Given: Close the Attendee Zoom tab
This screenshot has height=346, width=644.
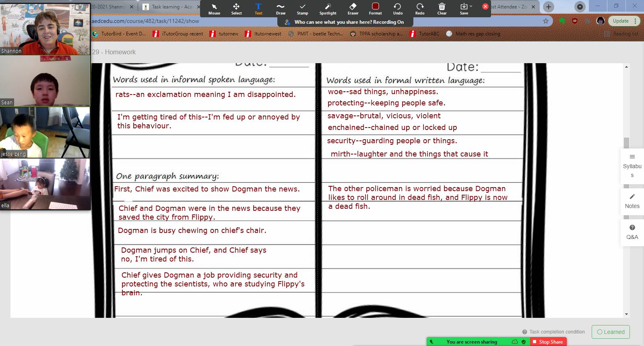Looking at the screenshot, I should (x=533, y=7).
